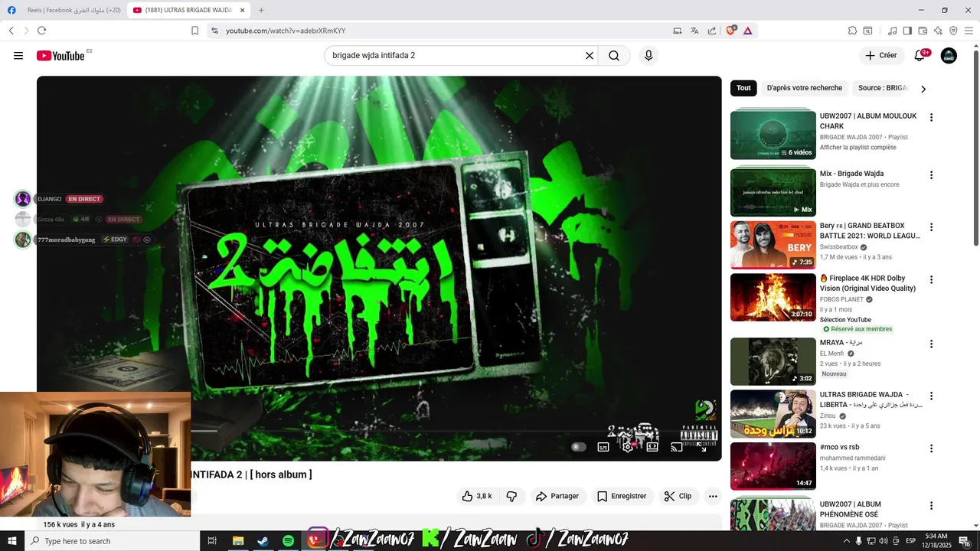Open YouTube notifications bell

click(920, 56)
